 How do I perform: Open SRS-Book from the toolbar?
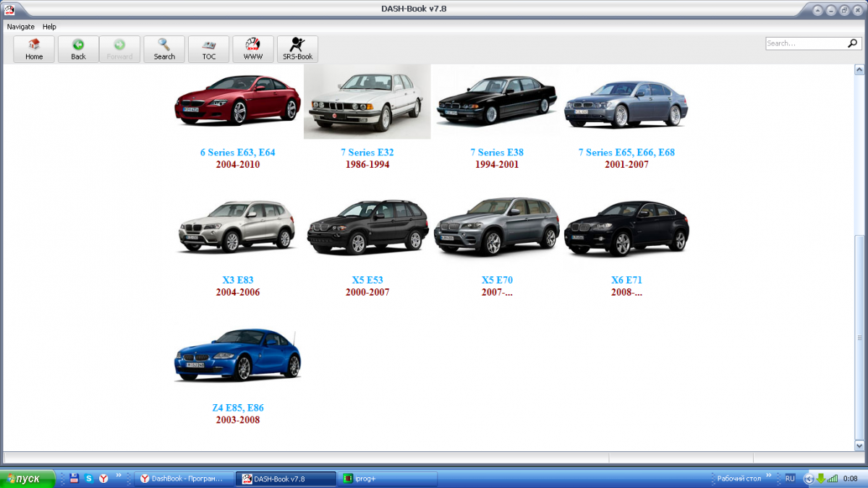(x=297, y=49)
